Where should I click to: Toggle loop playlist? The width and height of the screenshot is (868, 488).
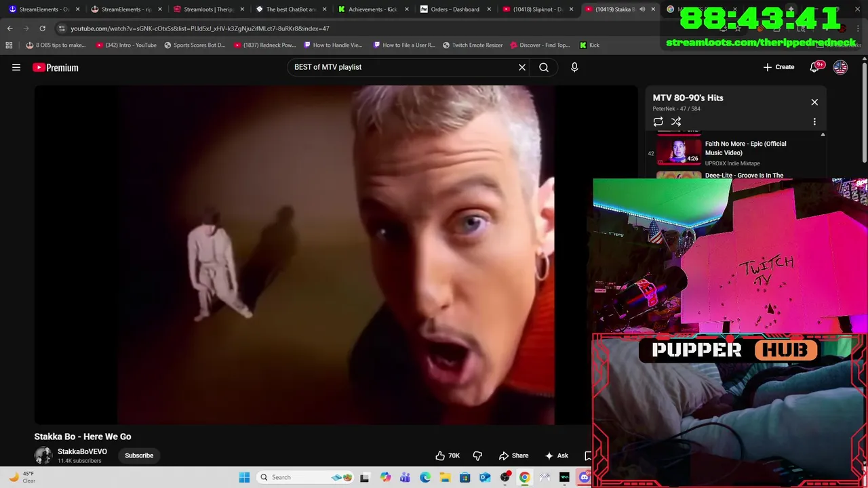658,122
